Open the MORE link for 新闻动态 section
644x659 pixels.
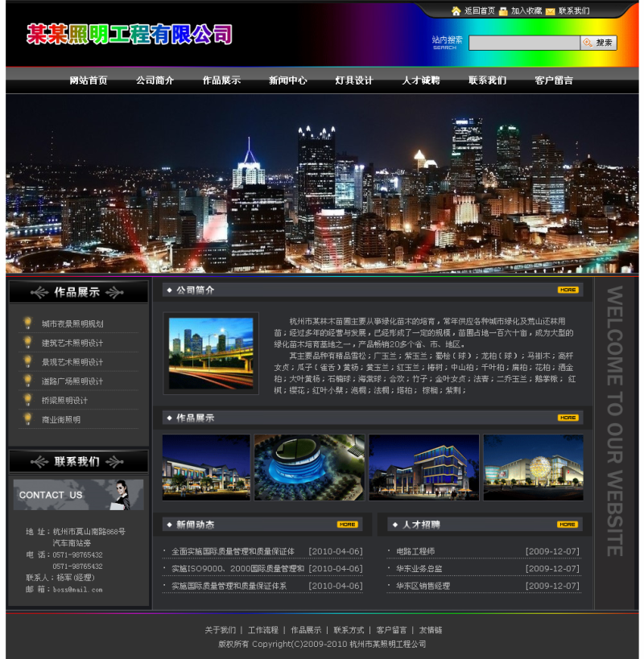click(346, 523)
